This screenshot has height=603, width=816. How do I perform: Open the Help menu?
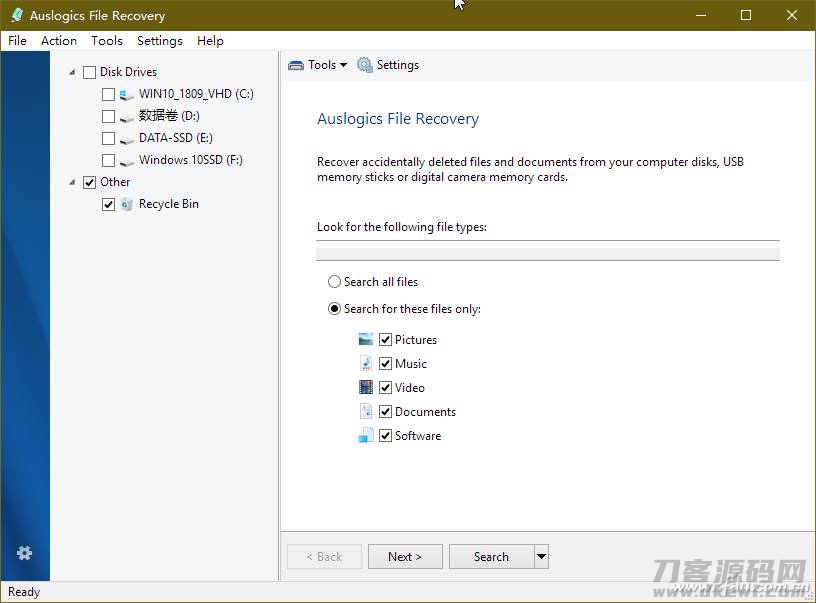pos(210,41)
